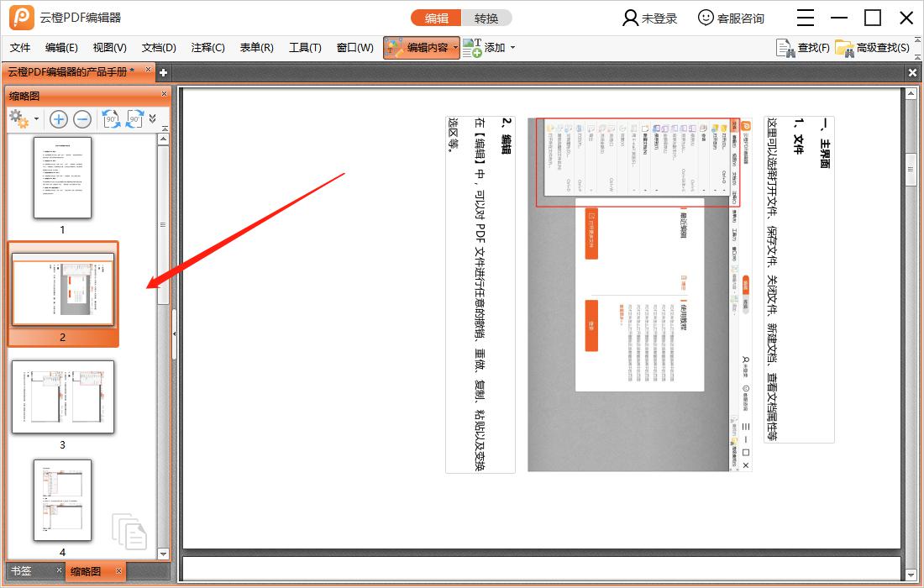Click document view scrollbar up arrow

point(911,94)
